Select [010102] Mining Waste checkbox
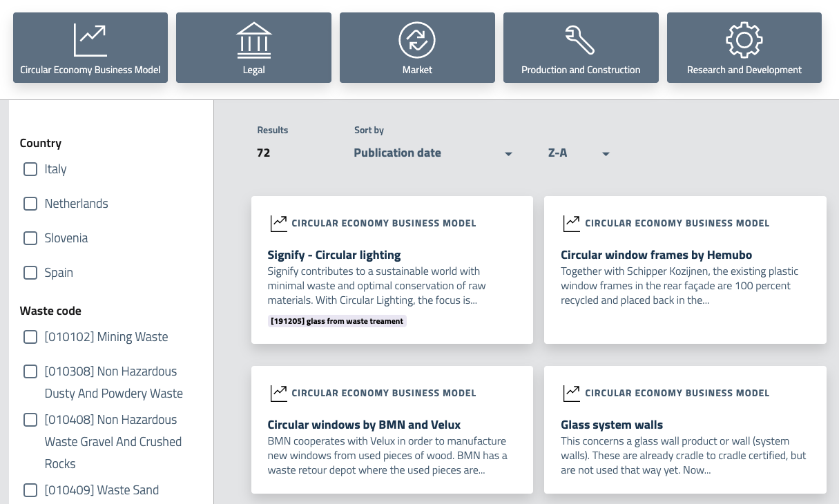Screen dimensions: 839x504 (x=30, y=337)
